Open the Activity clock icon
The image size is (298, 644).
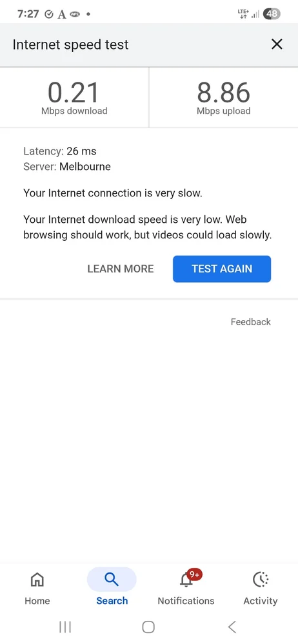(261, 579)
